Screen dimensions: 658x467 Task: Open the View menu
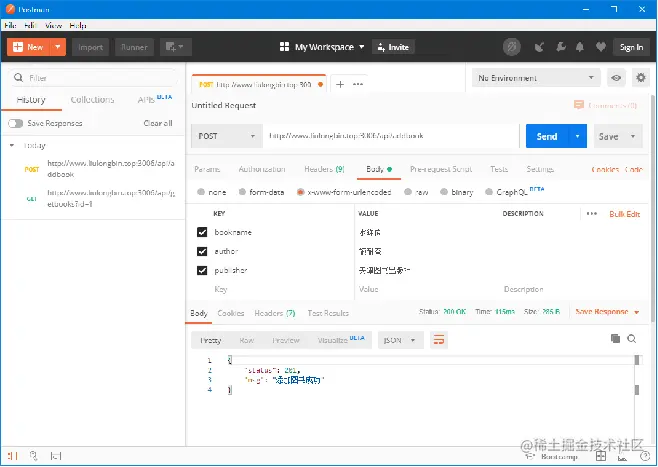tap(54, 25)
